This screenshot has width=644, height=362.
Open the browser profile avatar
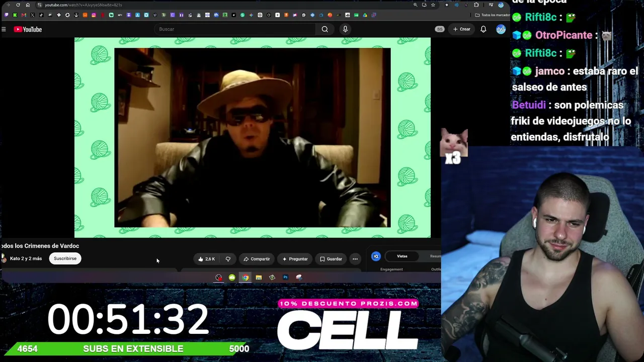point(501,5)
